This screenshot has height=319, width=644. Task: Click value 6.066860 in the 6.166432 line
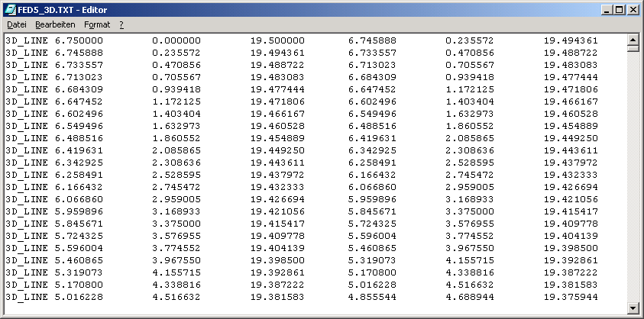pos(372,187)
